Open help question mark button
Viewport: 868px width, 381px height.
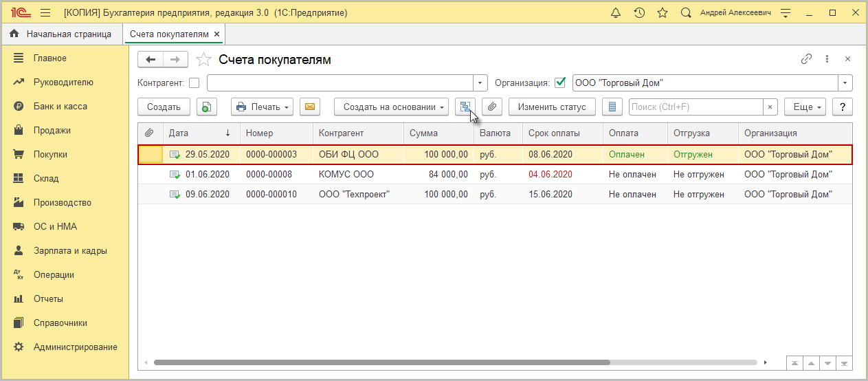[843, 107]
